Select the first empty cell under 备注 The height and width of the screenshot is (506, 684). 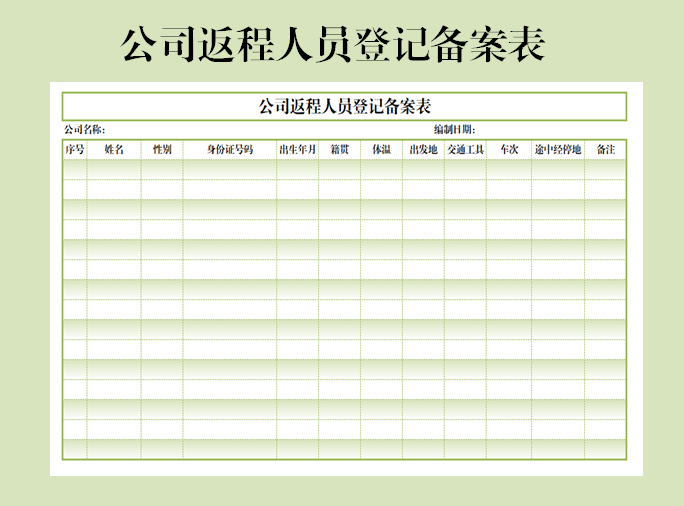[605, 169]
